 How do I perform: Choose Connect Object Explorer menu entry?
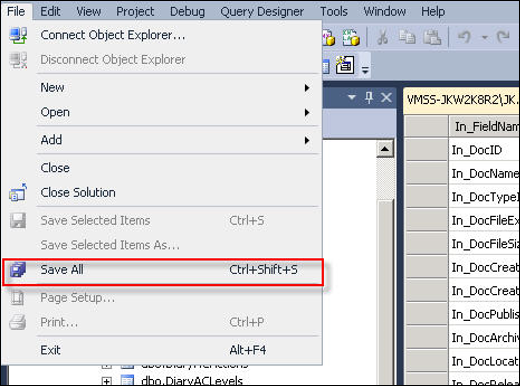pos(162,35)
